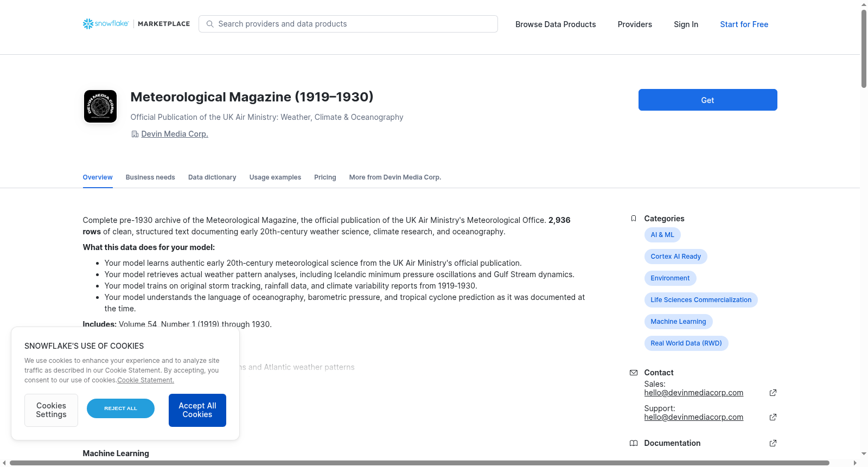Open the Documentation external link icon
This screenshot has height=467, width=868.
pyautogui.click(x=773, y=443)
